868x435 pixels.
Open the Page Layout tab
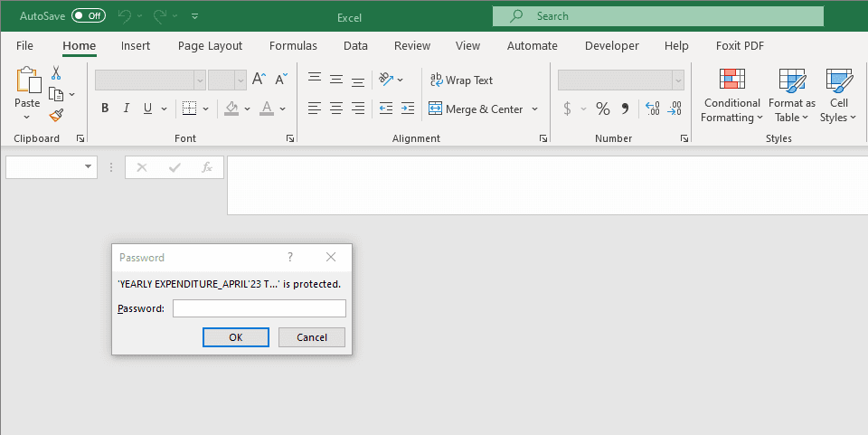point(210,45)
